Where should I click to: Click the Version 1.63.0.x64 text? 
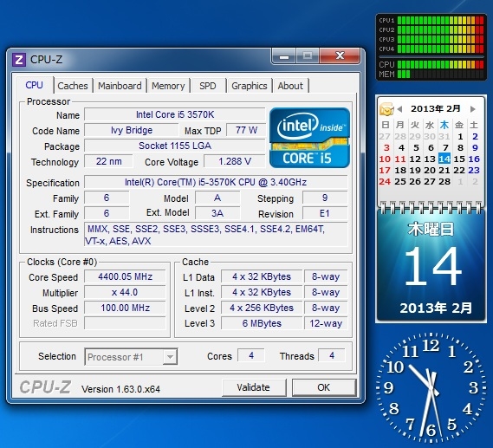[x=120, y=389]
